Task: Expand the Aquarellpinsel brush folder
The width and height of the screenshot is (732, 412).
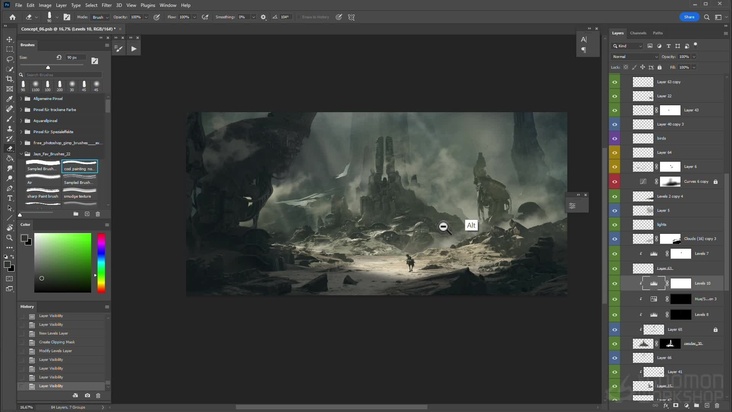Action: click(21, 121)
